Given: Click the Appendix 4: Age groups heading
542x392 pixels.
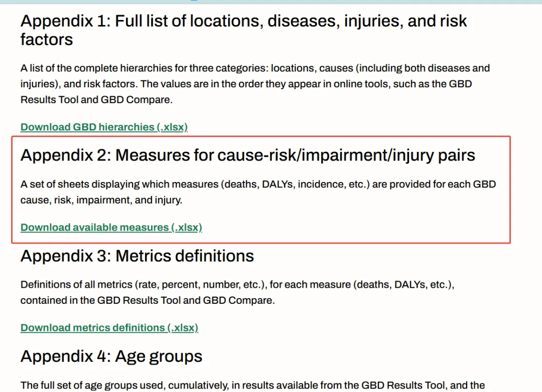Looking at the screenshot, I should [111, 356].
